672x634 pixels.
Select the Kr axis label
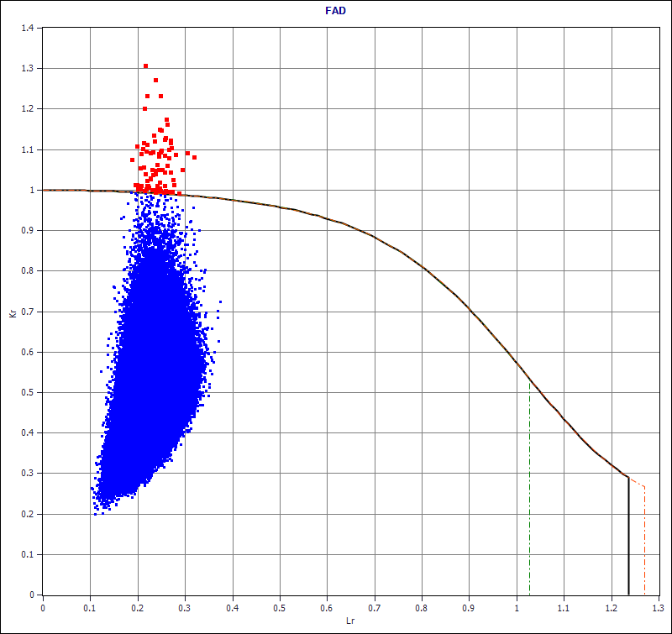tap(11, 312)
